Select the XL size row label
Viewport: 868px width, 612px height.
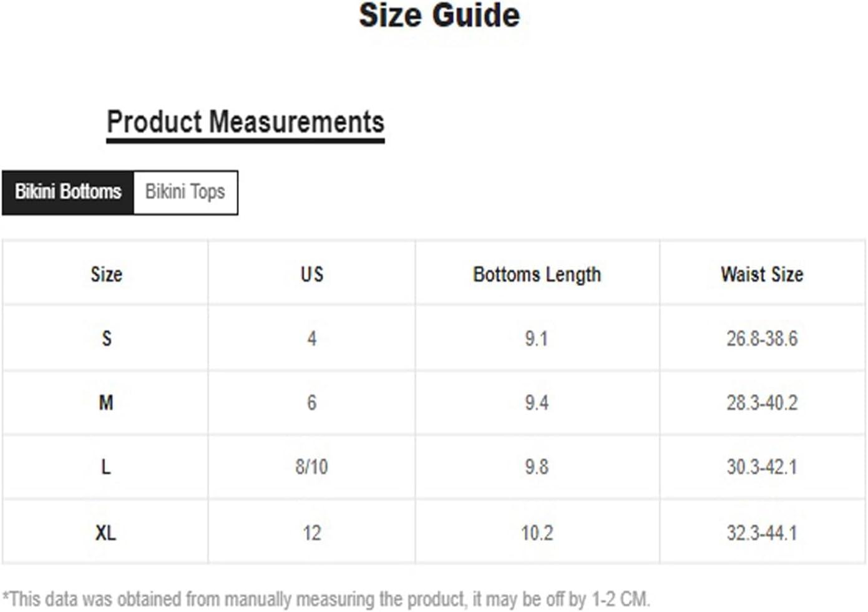106,533
